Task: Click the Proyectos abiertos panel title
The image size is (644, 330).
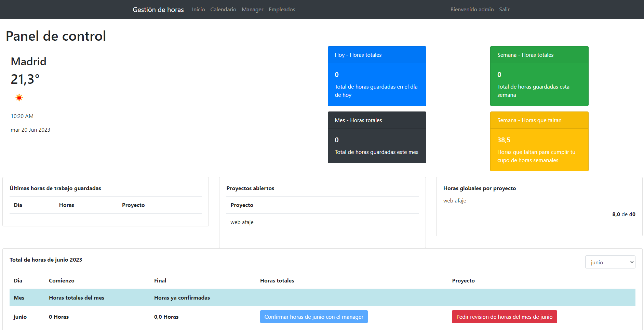Action: (x=250, y=188)
